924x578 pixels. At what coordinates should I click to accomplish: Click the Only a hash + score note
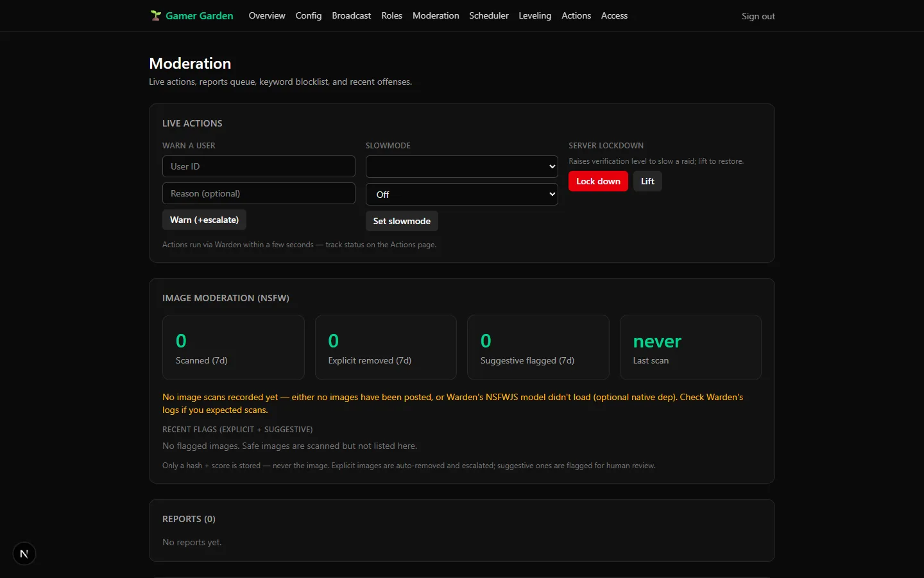point(409,466)
